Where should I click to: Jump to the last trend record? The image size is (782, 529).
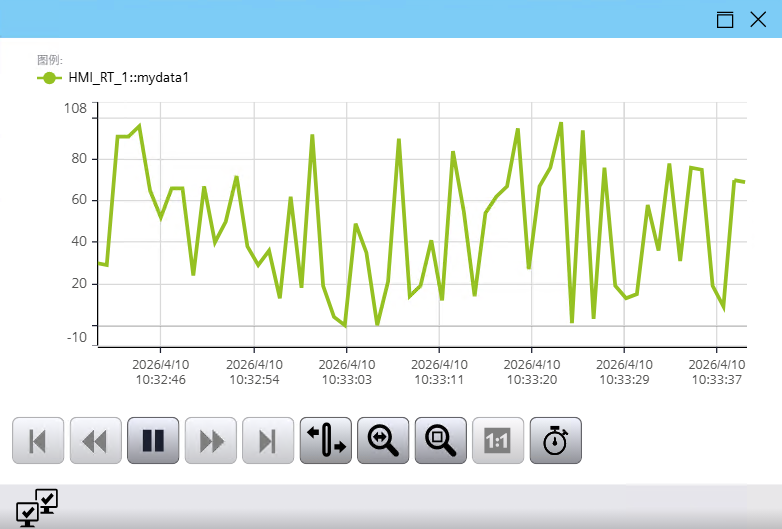[x=268, y=441]
